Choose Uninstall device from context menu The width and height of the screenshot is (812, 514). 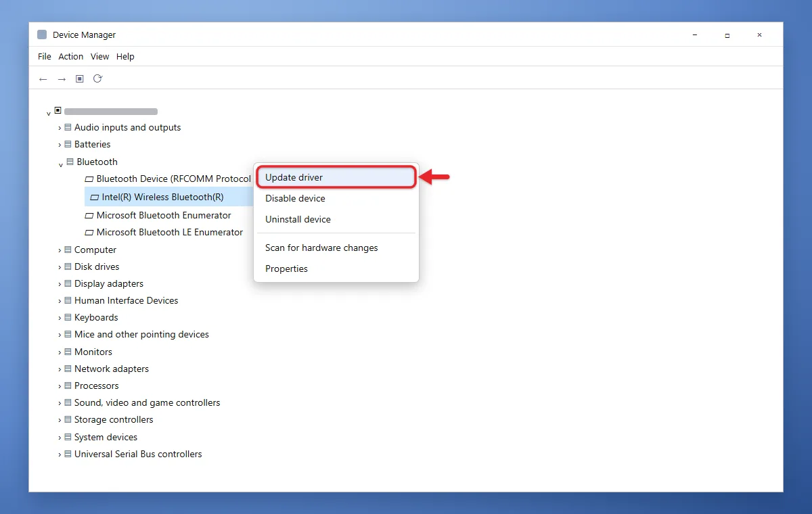[x=336, y=219]
